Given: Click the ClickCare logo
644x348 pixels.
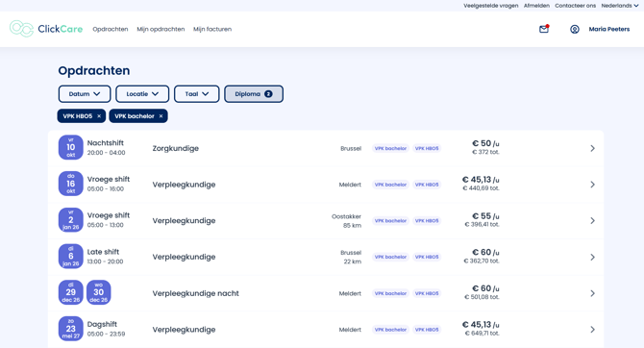Looking at the screenshot, I should [46, 29].
